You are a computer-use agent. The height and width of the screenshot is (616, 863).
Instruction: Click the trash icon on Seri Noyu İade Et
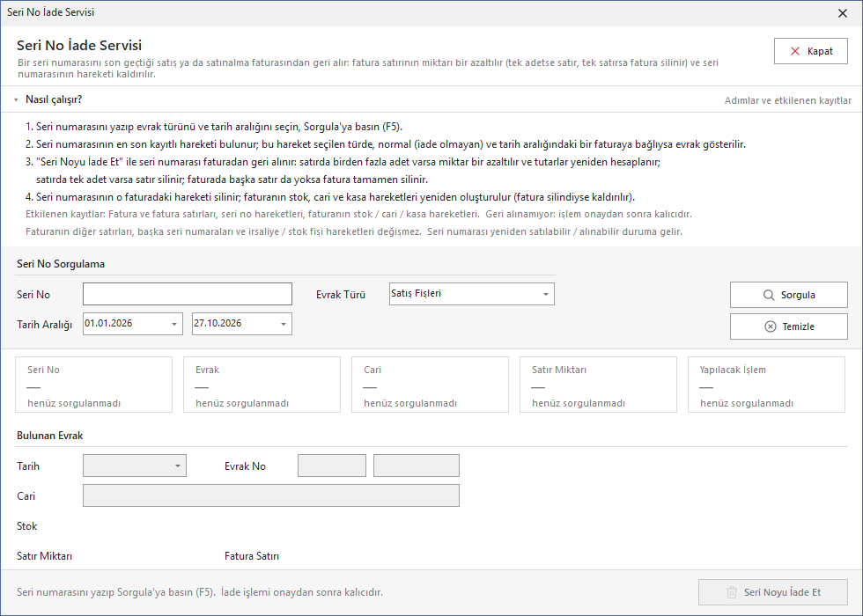(732, 592)
